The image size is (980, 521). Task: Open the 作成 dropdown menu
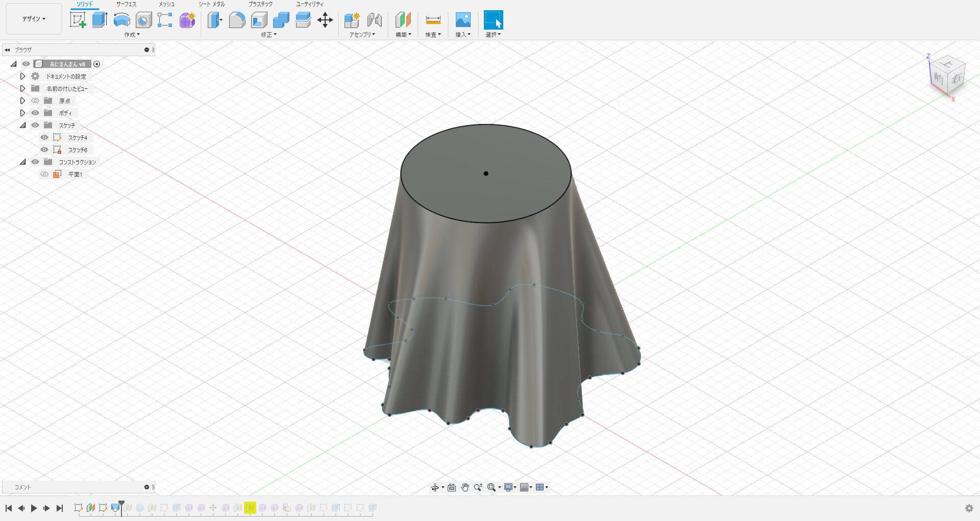[132, 35]
